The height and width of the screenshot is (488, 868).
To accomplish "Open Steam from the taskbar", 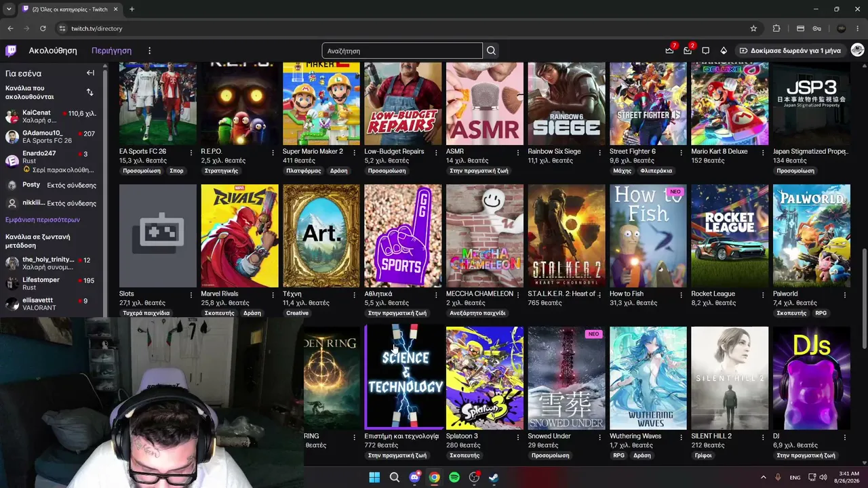I will 494,477.
